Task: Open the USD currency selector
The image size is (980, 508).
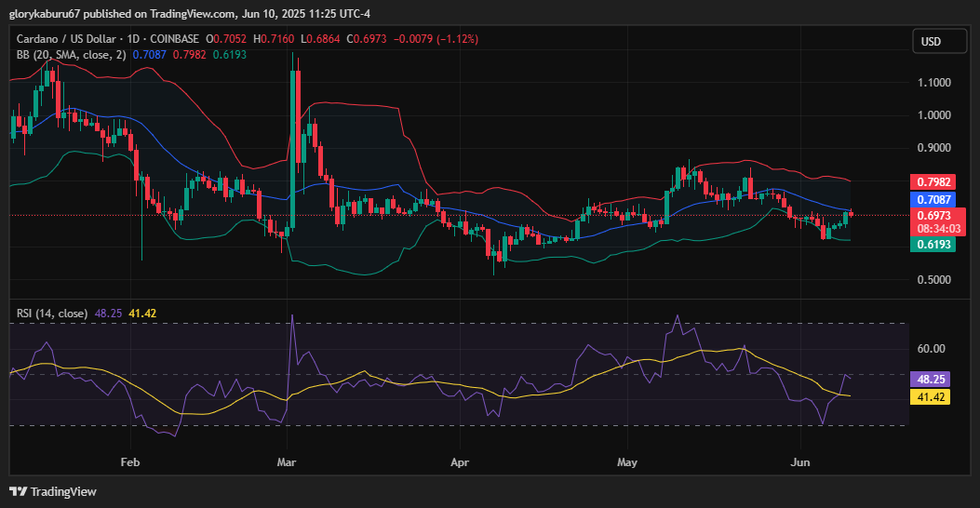Action: [x=931, y=42]
